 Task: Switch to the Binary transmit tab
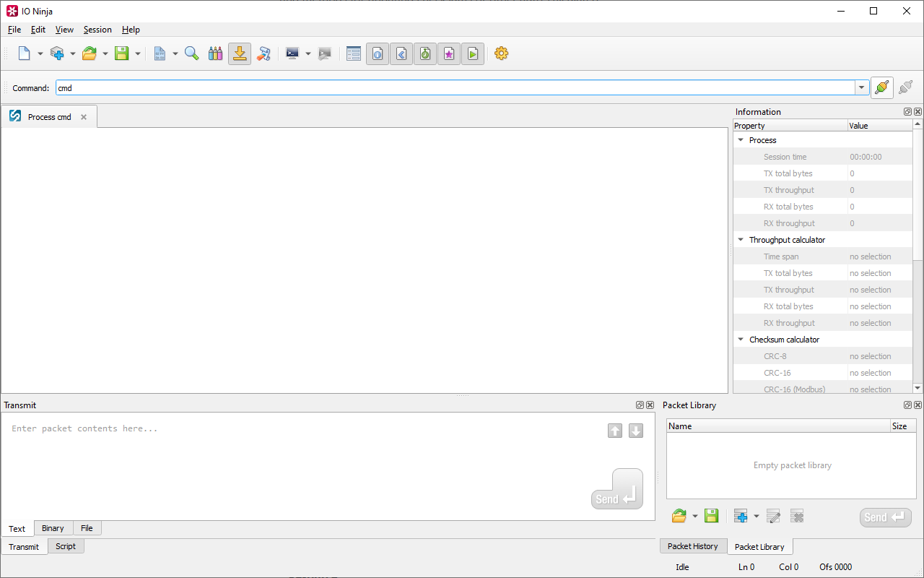pyautogui.click(x=53, y=528)
